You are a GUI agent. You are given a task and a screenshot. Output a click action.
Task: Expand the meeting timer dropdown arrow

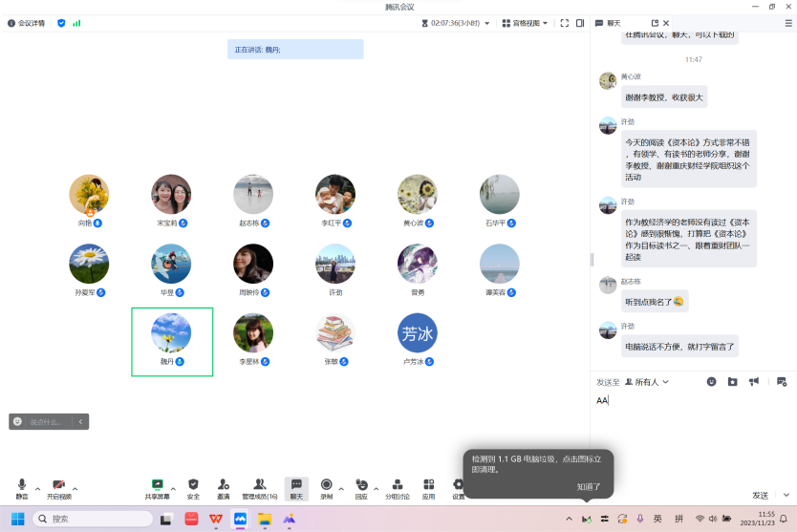486,23
